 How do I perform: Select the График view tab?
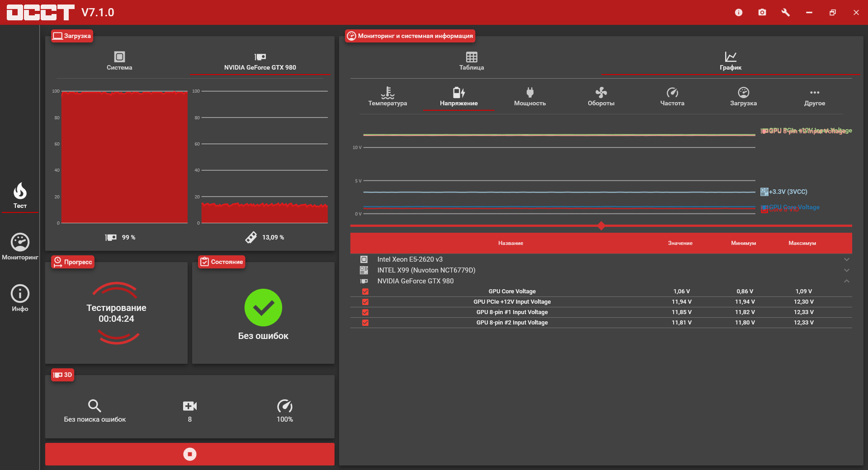(x=731, y=61)
